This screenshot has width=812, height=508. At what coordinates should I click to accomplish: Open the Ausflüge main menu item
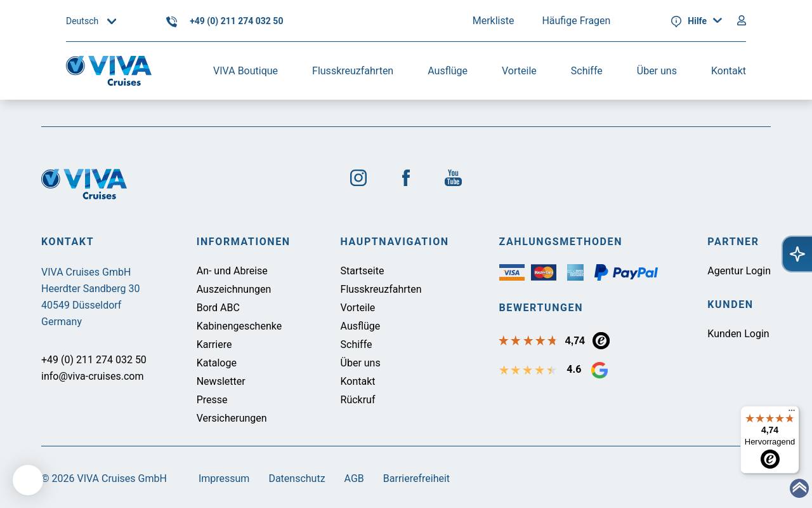pos(447,71)
